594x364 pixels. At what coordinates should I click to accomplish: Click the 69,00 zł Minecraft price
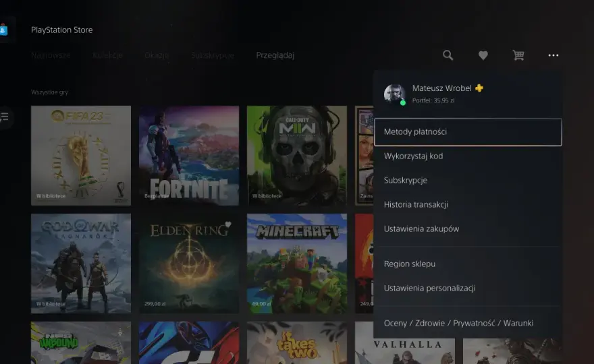coord(262,304)
